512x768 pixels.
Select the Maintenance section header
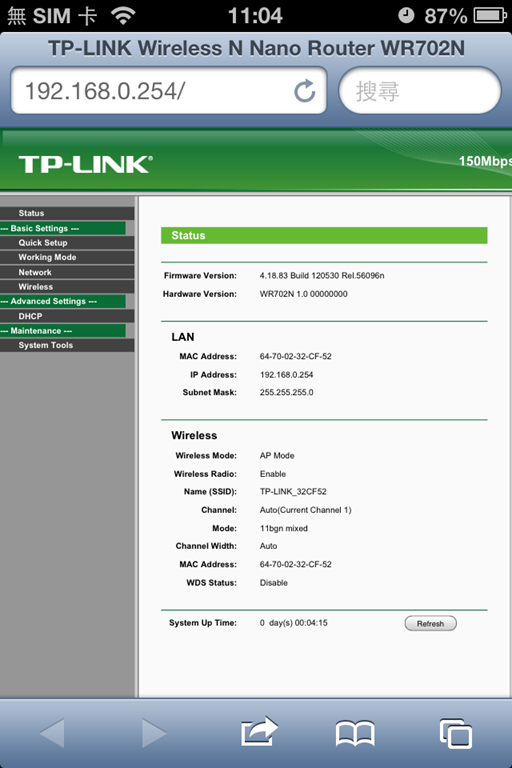(63, 331)
